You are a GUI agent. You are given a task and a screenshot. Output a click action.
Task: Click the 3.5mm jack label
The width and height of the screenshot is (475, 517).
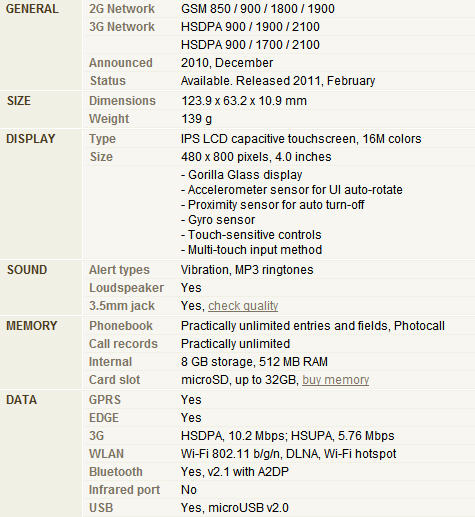click(x=122, y=306)
